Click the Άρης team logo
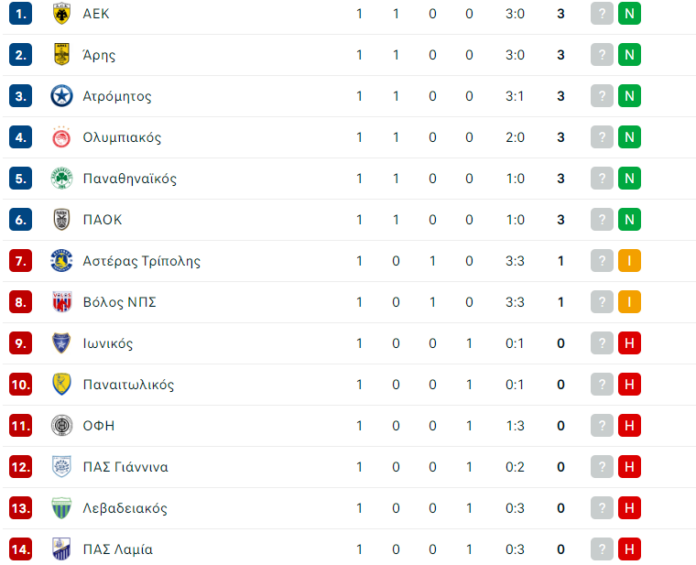Viewport: 696px width, 565px height. [62, 55]
